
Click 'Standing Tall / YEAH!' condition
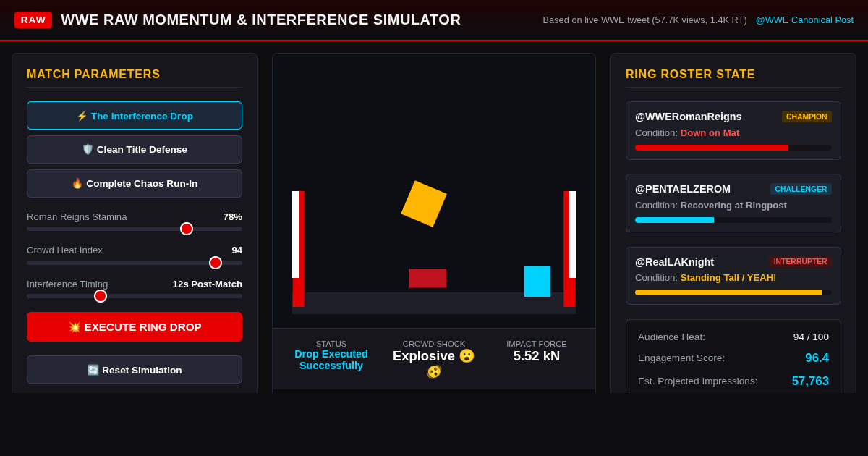pos(728,278)
